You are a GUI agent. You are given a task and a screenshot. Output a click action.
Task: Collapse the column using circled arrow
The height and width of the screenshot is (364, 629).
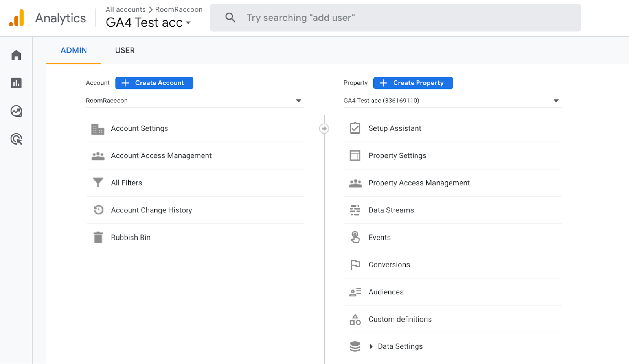324,128
